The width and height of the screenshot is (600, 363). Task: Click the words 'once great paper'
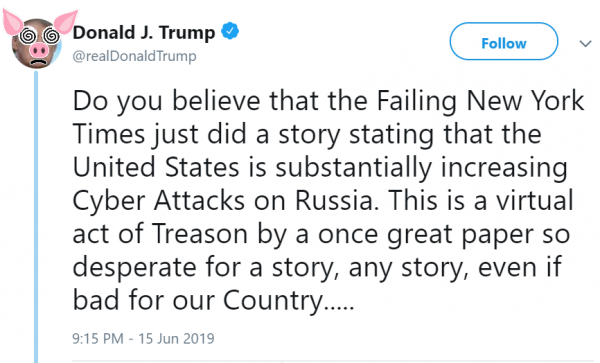click(x=426, y=234)
